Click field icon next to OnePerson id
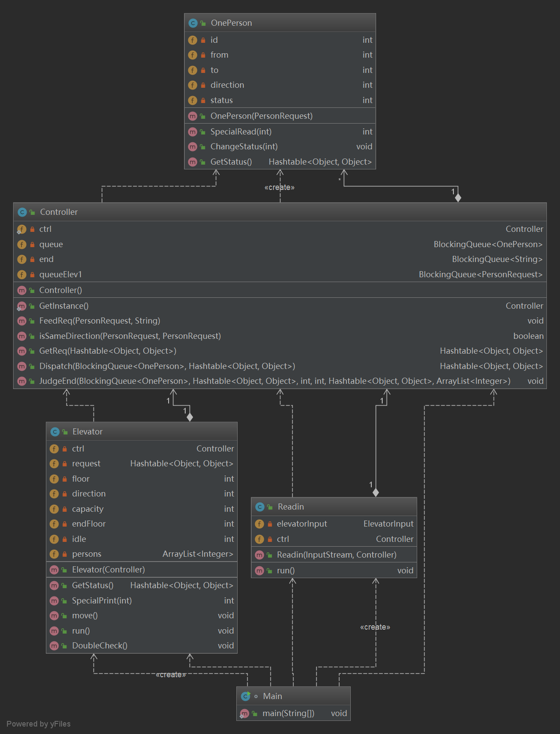Image resolution: width=560 pixels, height=734 pixels. tap(193, 40)
